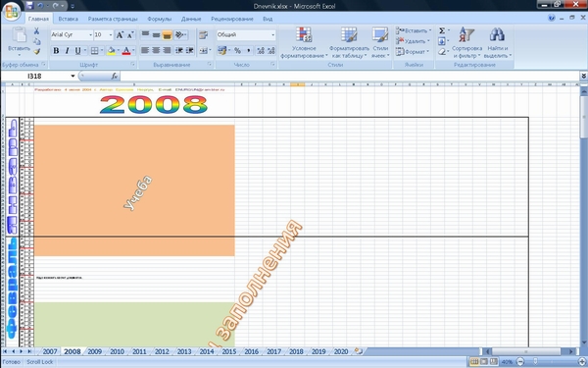588x368 pixels.
Task: Click Format as Table icon
Action: pos(349,35)
